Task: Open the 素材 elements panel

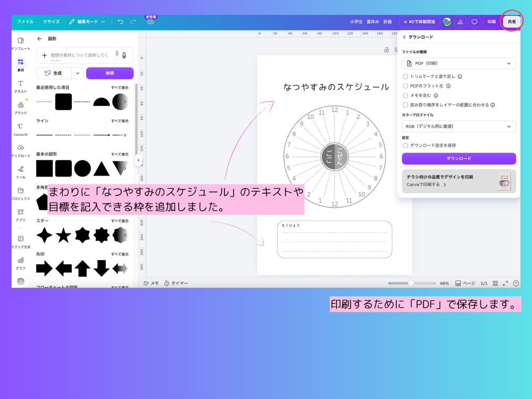Action: pyautogui.click(x=20, y=65)
